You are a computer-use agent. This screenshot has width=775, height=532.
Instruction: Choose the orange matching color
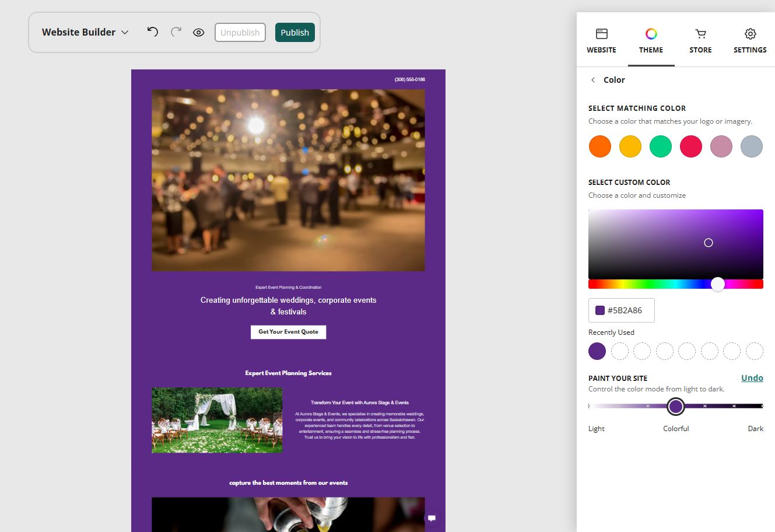click(x=600, y=146)
